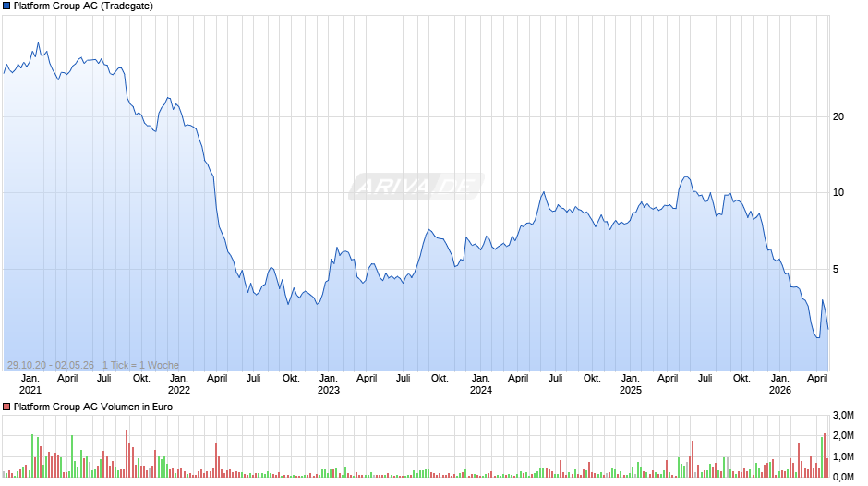868x486 pixels.
Task: Click the volume axis label 1,0M
Action: 843,456
